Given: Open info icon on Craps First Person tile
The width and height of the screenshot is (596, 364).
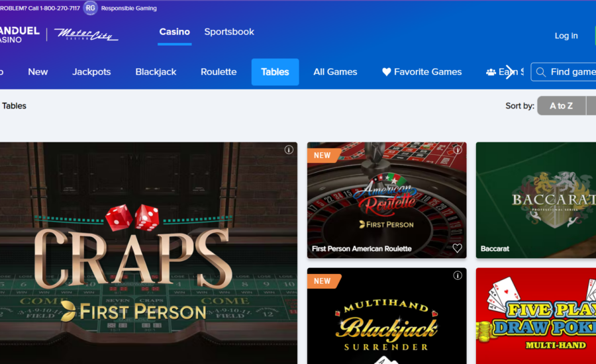Looking at the screenshot, I should click(x=289, y=150).
